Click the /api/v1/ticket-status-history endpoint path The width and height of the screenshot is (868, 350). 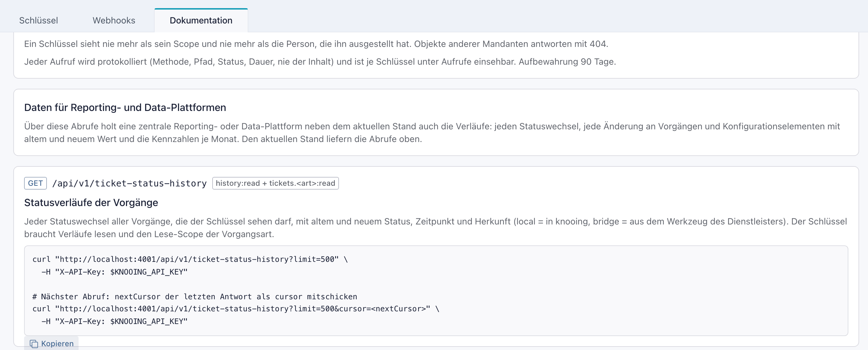point(129,183)
